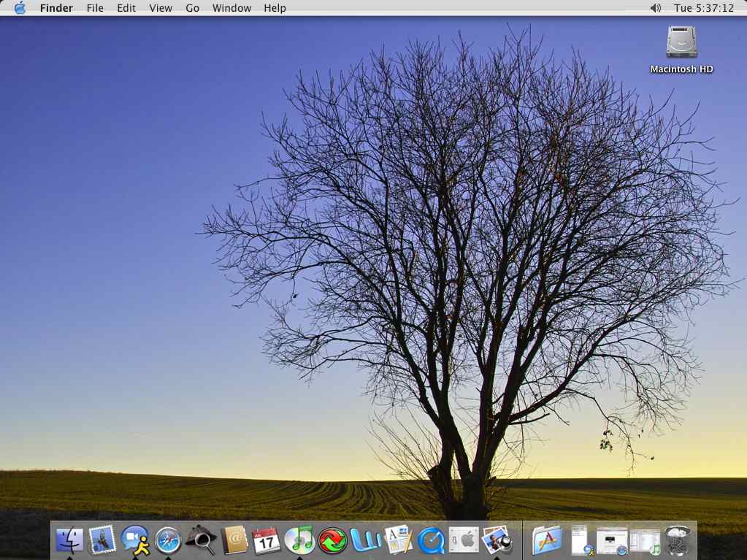Launch Safari compass icon
This screenshot has width=747, height=560.
pos(168,540)
